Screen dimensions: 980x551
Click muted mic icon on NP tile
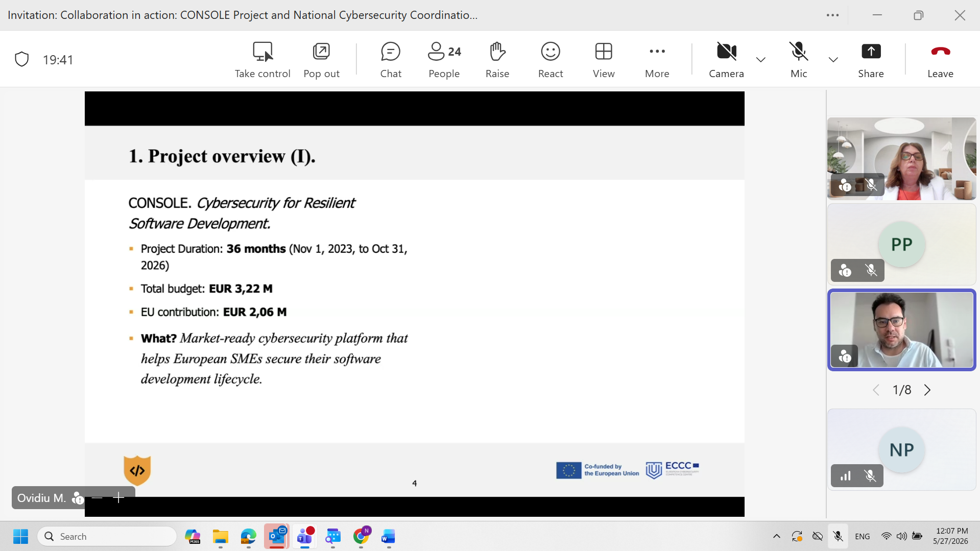pyautogui.click(x=870, y=476)
